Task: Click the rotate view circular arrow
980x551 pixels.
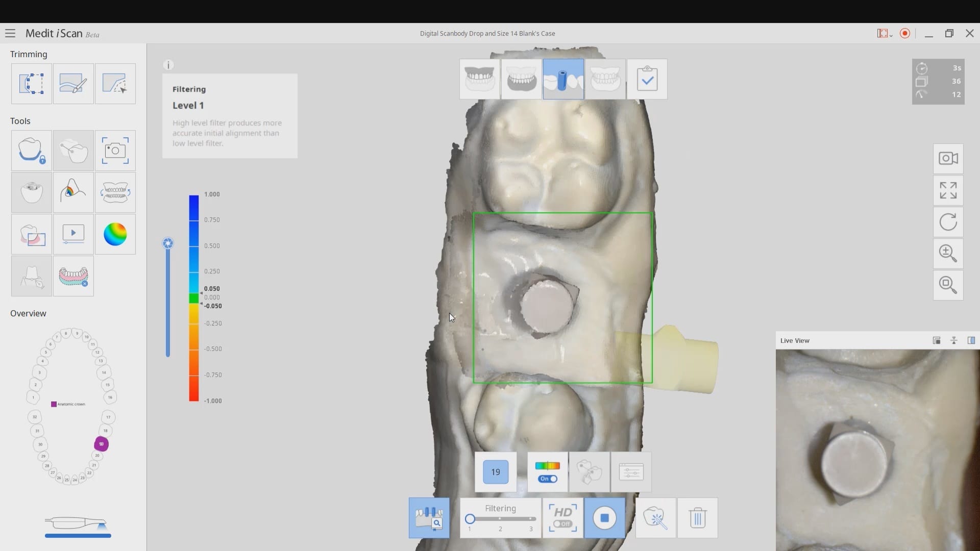Action: [x=948, y=222]
